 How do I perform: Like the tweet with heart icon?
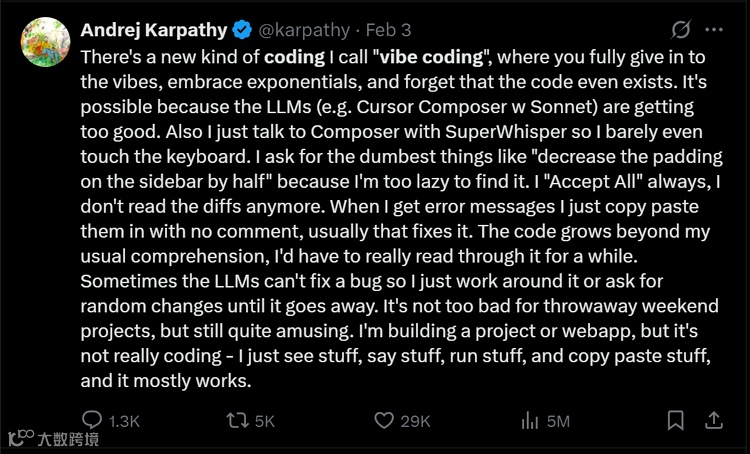tap(384, 421)
